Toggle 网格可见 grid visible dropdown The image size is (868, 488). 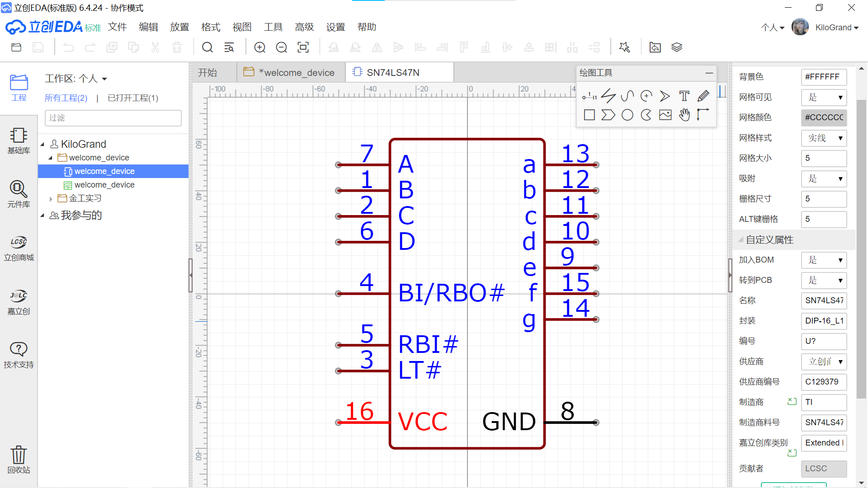[824, 97]
